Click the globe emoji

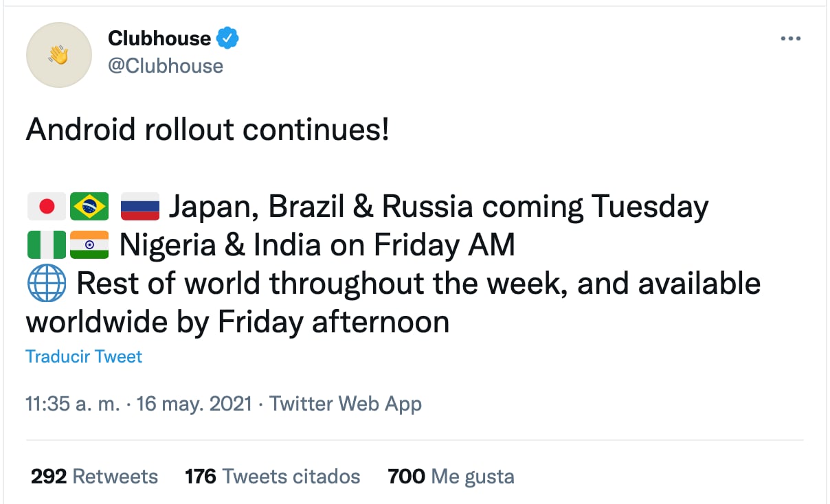tap(47, 284)
